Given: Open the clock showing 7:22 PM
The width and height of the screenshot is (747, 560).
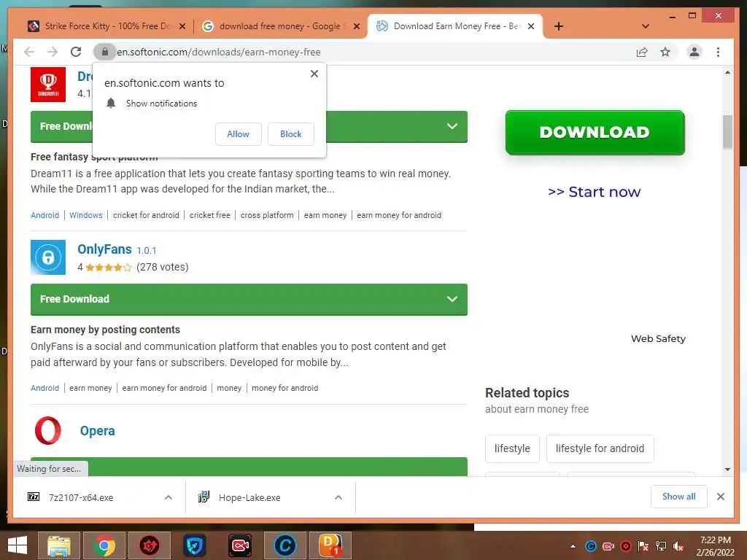Looking at the screenshot, I should point(715,546).
